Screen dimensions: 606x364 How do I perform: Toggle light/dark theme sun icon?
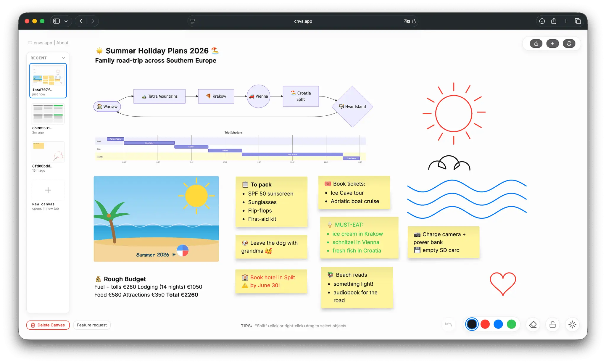572,325
